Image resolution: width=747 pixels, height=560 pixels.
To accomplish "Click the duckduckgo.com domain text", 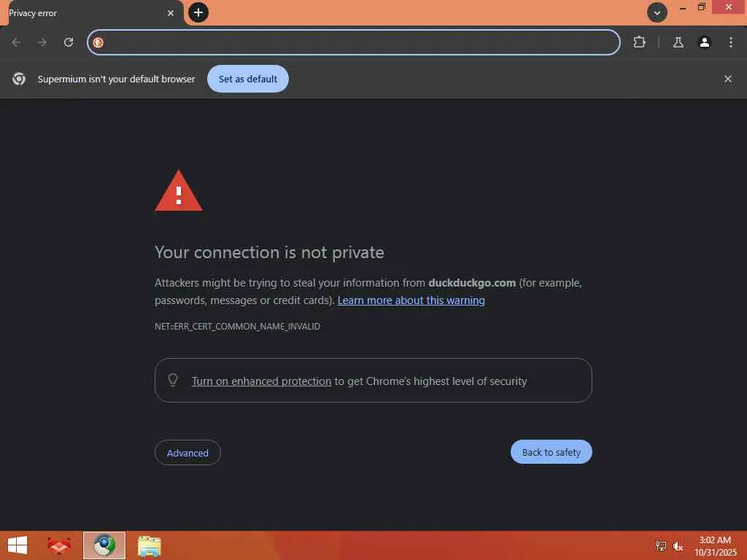I will tap(472, 283).
